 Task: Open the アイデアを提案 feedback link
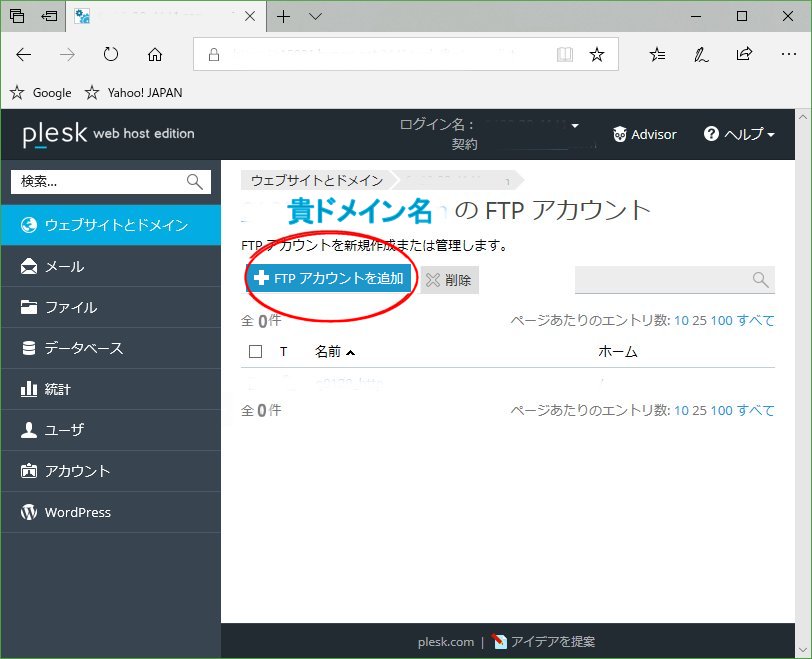pos(549,641)
